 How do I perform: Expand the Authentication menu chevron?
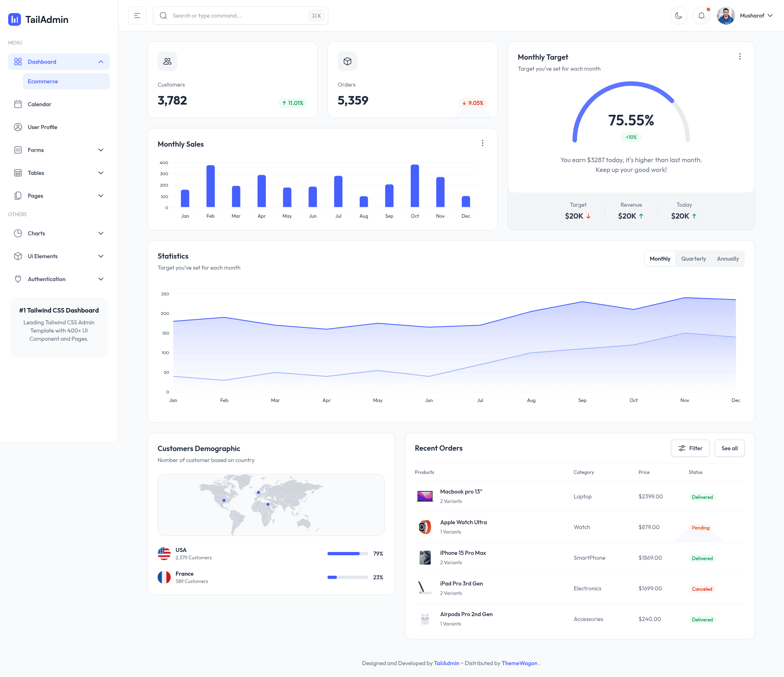(101, 279)
